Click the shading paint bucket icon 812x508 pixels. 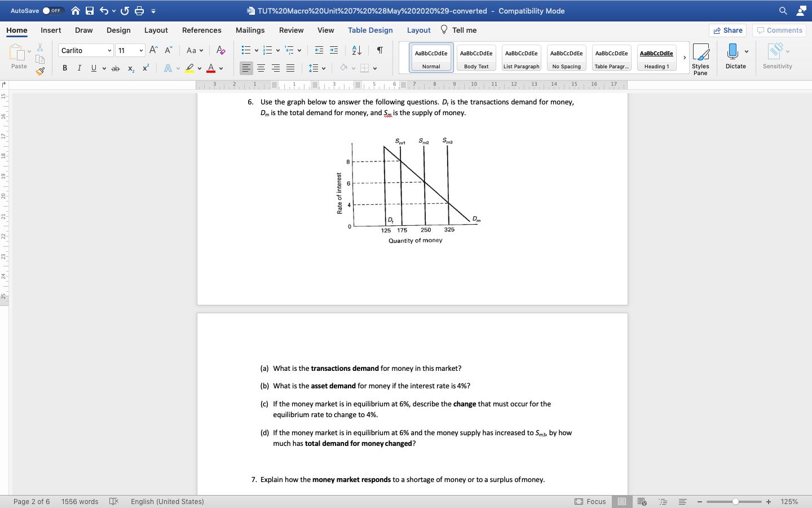[343, 68]
